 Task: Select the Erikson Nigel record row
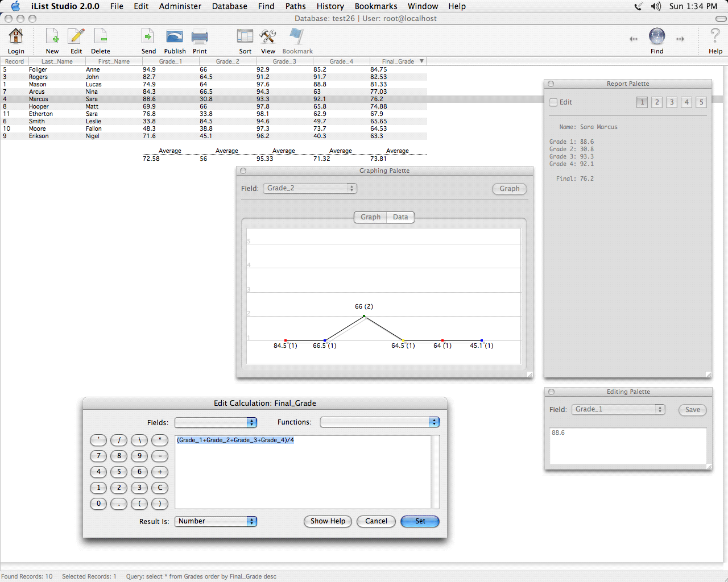(x=213, y=136)
